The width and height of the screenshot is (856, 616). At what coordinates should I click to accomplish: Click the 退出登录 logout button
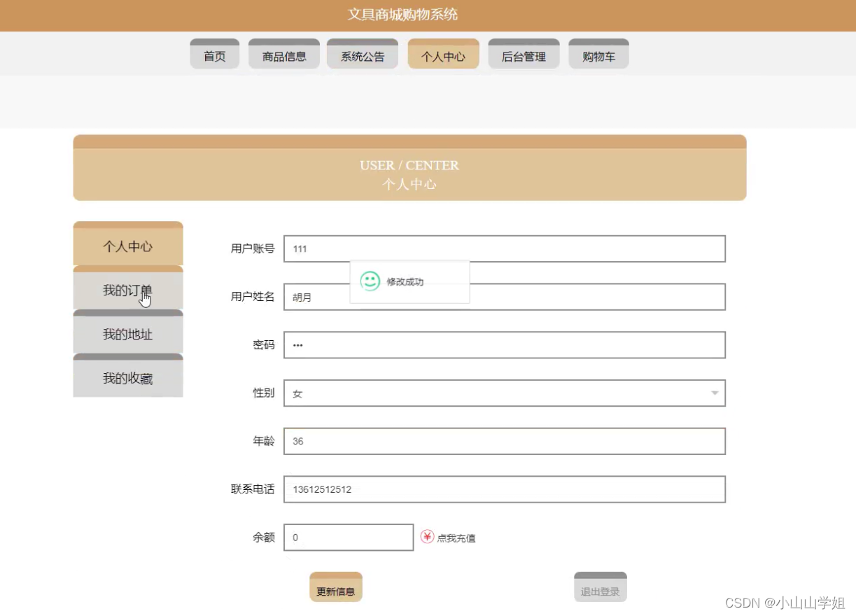pyautogui.click(x=600, y=587)
